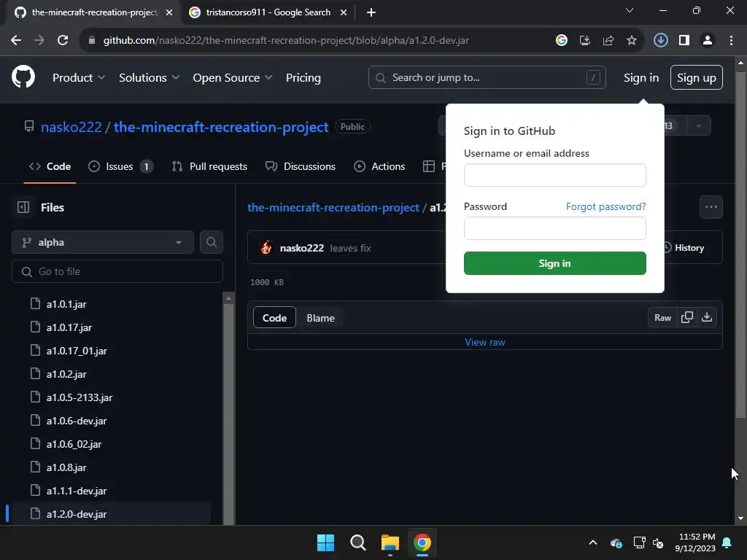The height and width of the screenshot is (560, 747).
Task: Reload the current page
Action: pyautogui.click(x=63, y=41)
